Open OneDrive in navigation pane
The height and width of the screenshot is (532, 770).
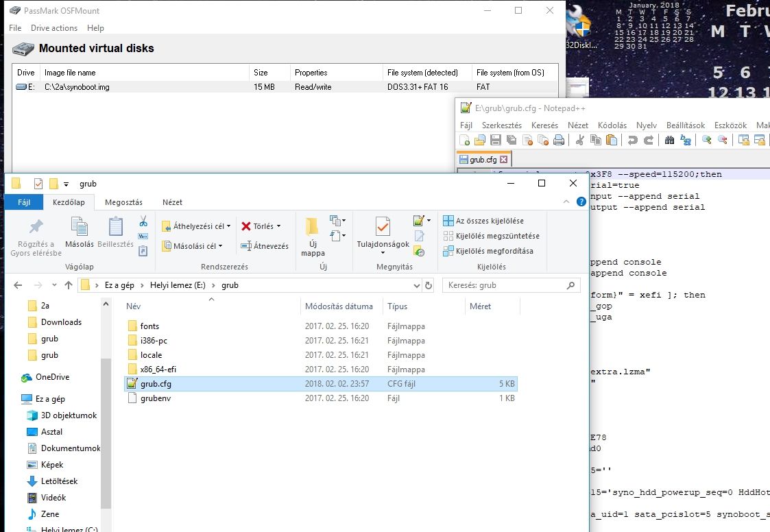[x=52, y=377]
